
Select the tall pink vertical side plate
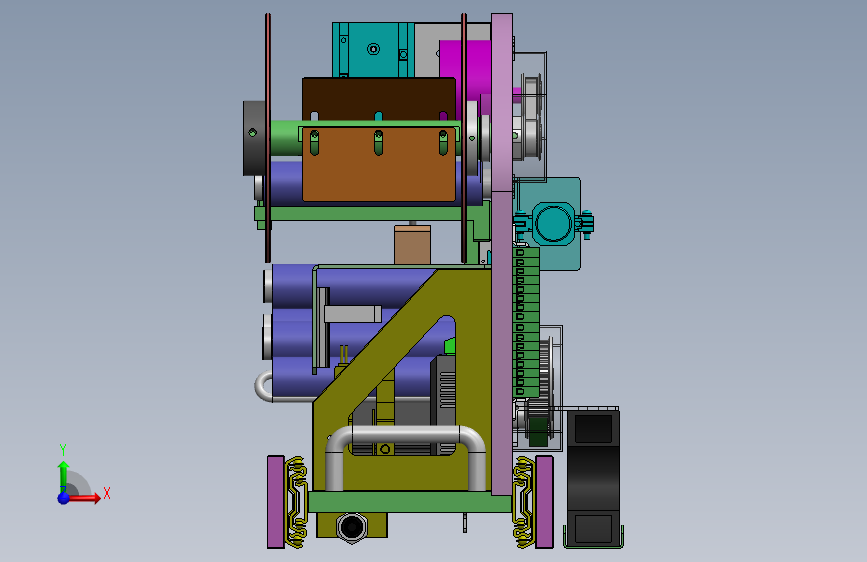502,254
